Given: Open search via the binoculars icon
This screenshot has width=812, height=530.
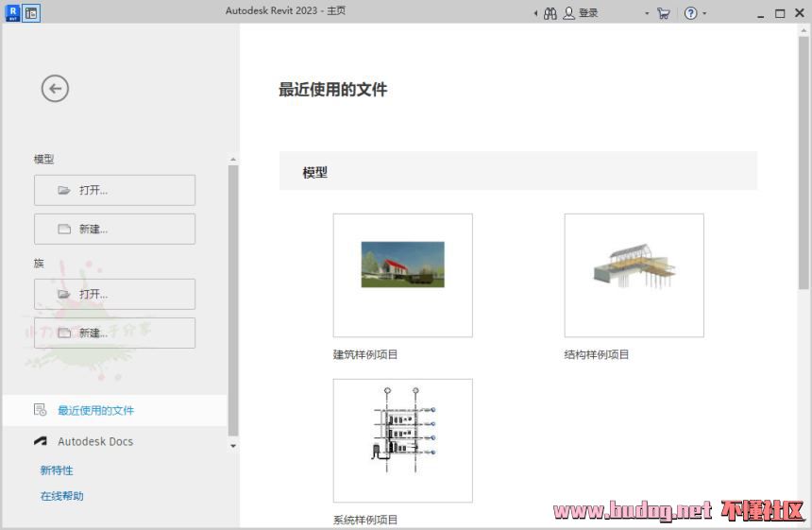Looking at the screenshot, I should [x=550, y=13].
